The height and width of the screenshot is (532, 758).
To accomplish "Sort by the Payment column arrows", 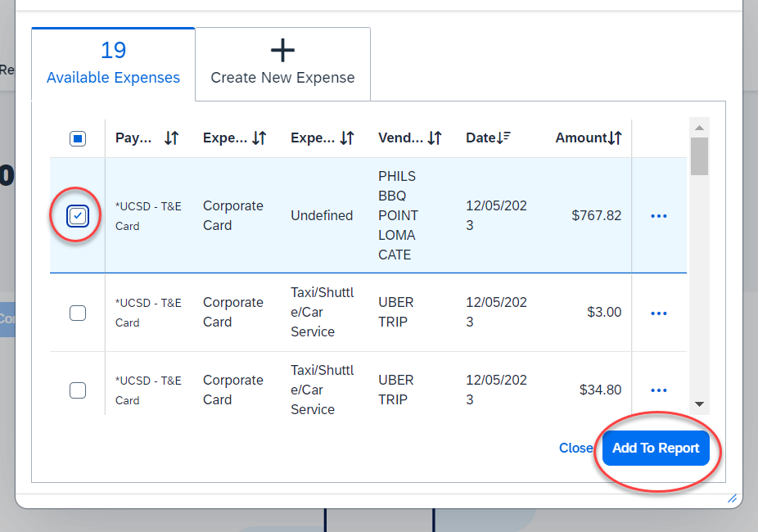I will (x=171, y=138).
